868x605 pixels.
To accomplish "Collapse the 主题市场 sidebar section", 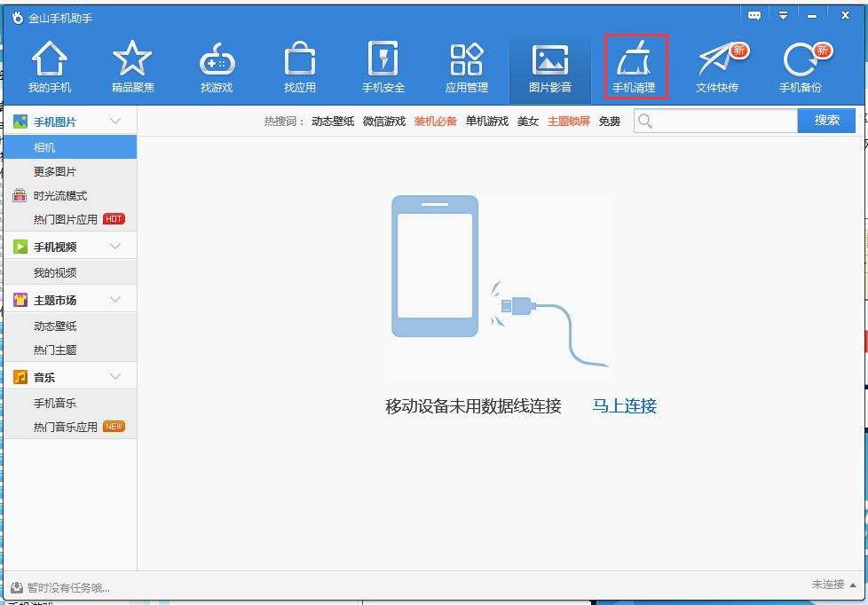I will 114,299.
